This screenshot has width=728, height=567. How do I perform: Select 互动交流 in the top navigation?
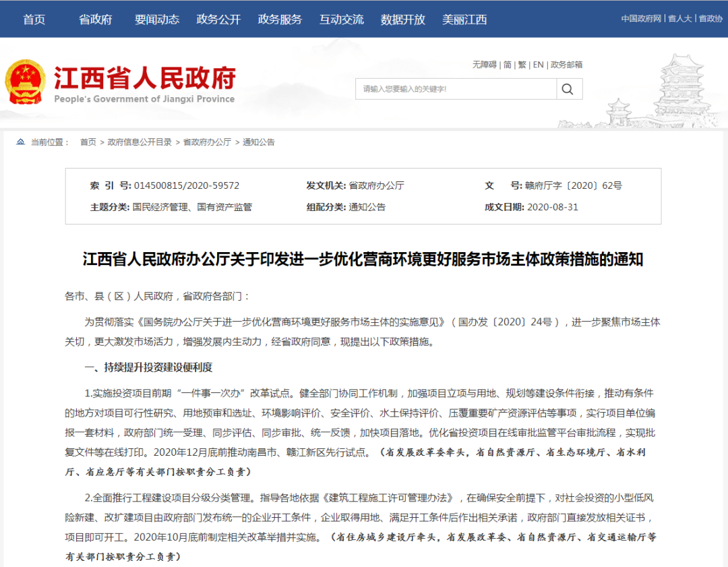coord(341,19)
